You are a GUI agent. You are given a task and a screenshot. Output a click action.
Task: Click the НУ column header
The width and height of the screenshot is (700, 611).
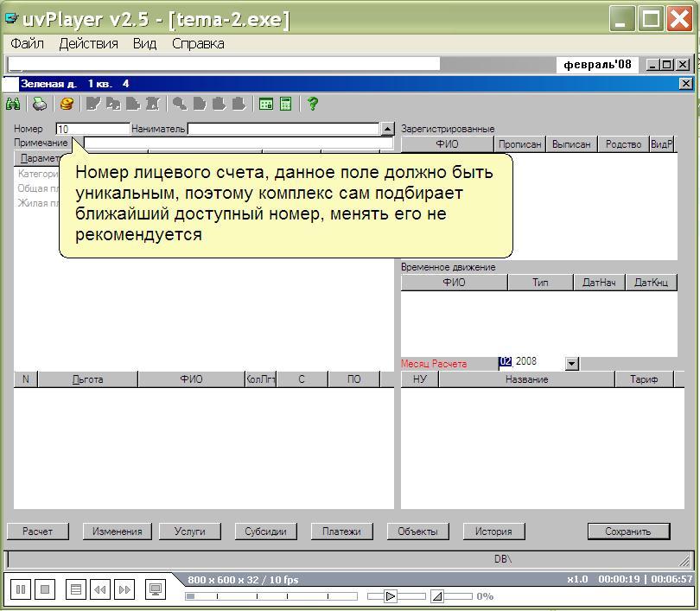click(x=420, y=379)
